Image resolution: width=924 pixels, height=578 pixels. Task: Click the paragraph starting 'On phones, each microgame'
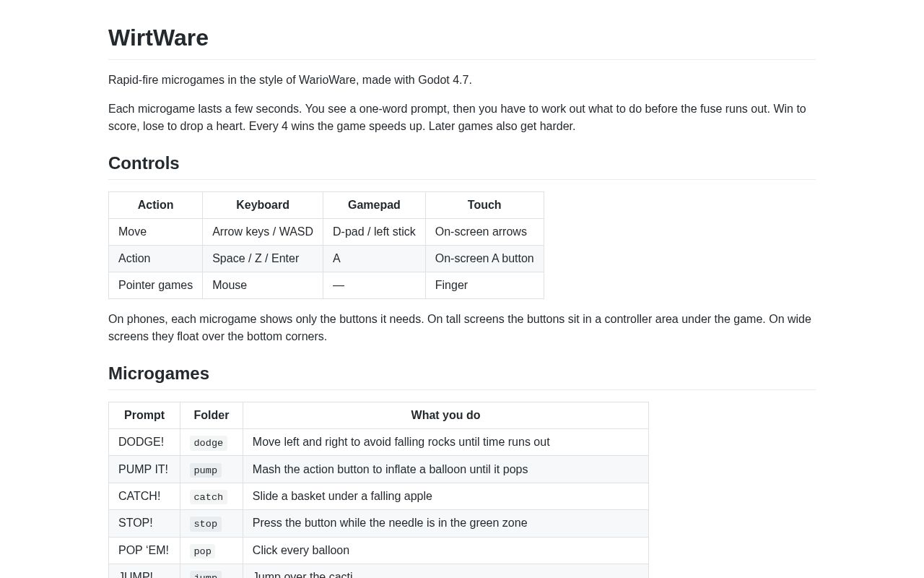[462, 328]
